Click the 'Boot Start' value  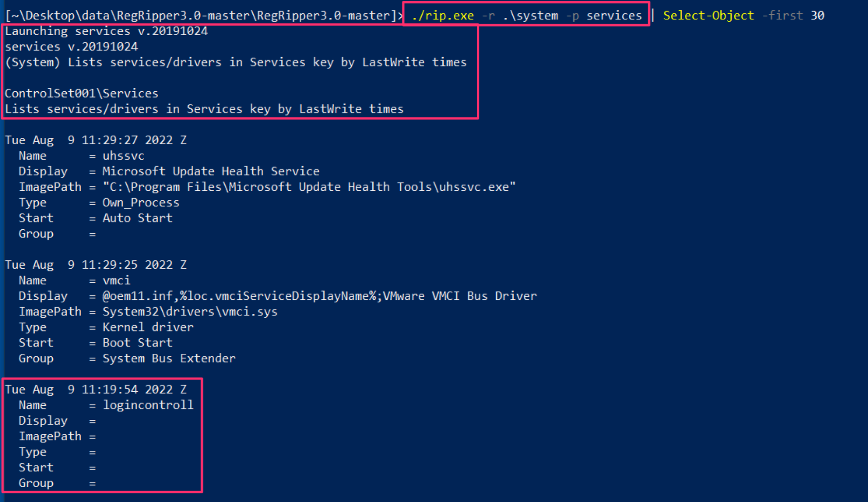pyautogui.click(x=137, y=343)
